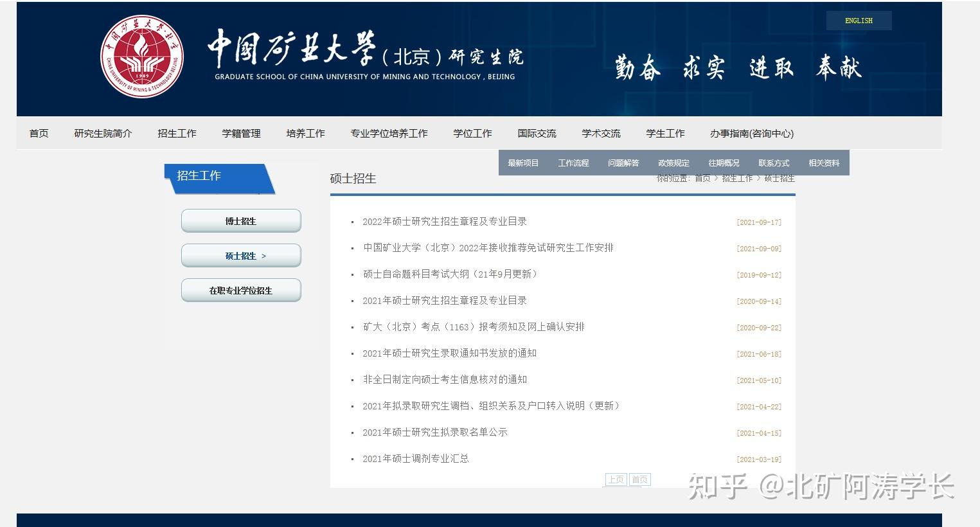The width and height of the screenshot is (980, 527).
Task: Select 问题解答 submenu entry
Action: click(x=623, y=163)
